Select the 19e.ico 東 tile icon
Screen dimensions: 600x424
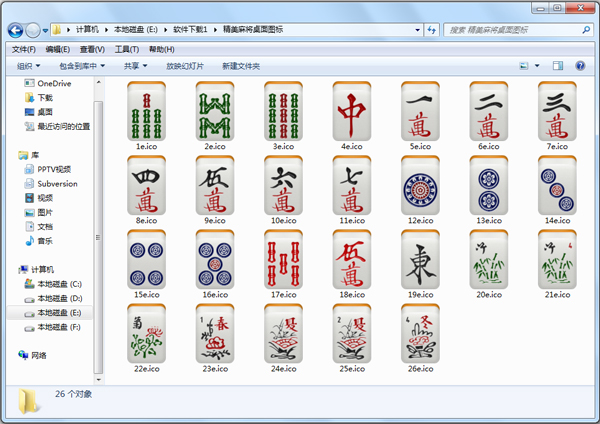[x=420, y=261]
